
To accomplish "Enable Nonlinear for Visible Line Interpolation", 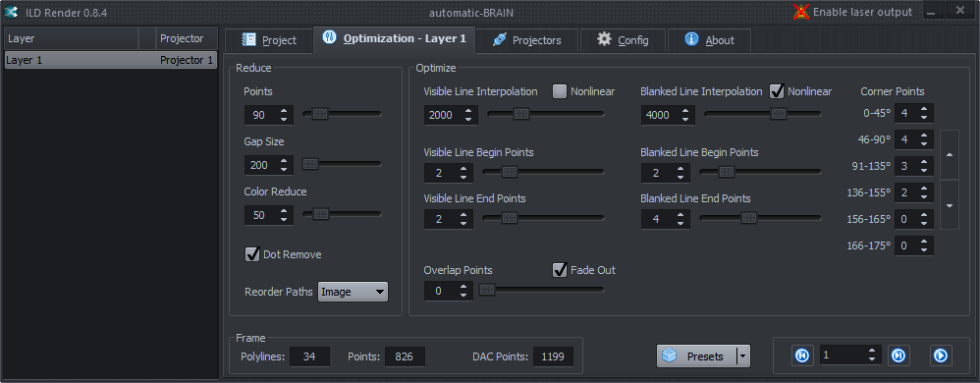I will pyautogui.click(x=560, y=91).
